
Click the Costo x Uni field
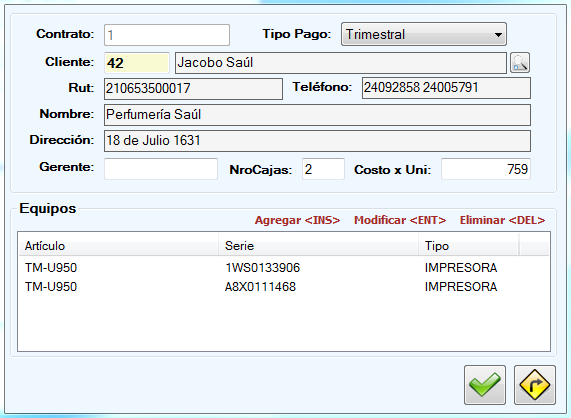coord(486,169)
